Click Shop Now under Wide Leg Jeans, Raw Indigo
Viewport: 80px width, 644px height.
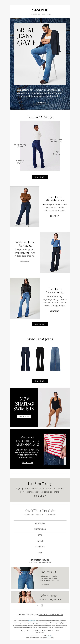25,261
